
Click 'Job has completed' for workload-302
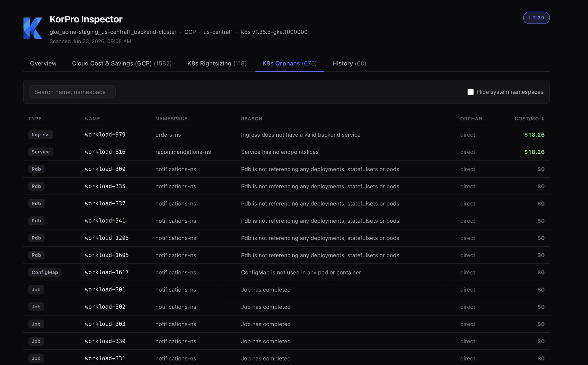point(266,307)
